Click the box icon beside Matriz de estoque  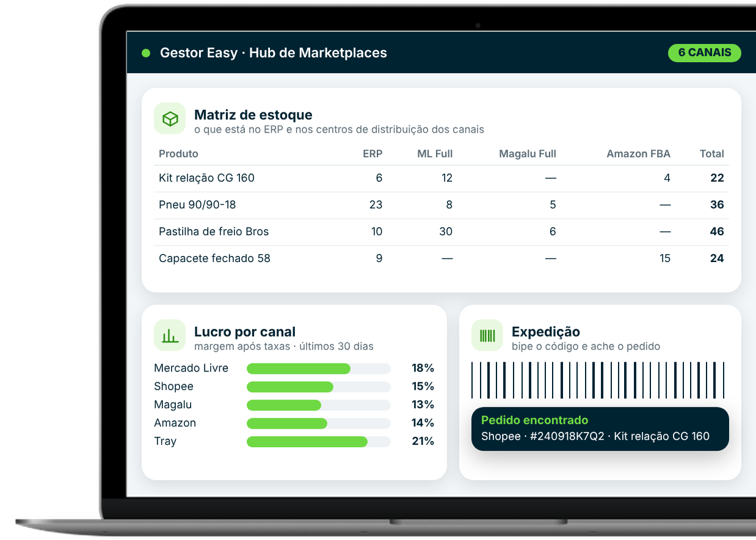click(x=170, y=119)
